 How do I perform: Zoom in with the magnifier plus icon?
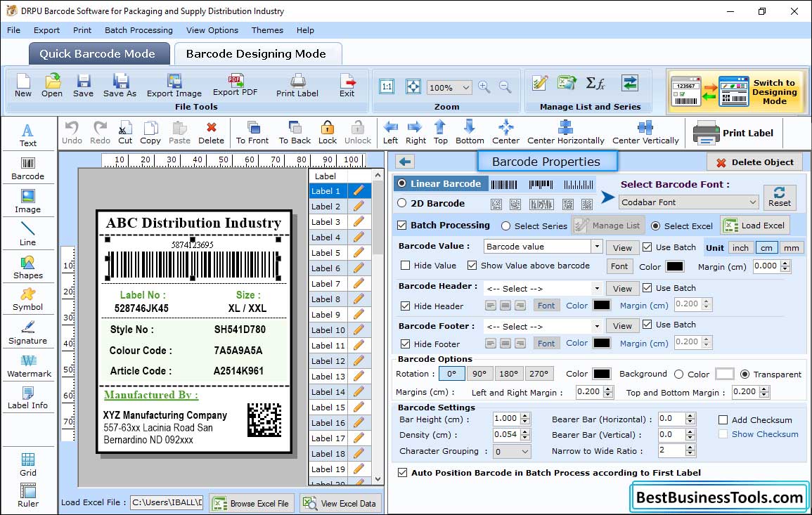point(484,87)
